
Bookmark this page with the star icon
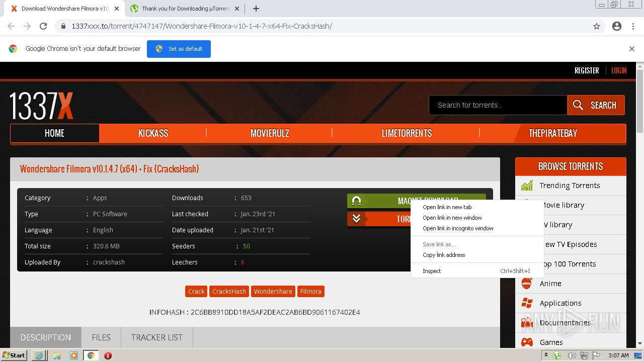click(597, 26)
